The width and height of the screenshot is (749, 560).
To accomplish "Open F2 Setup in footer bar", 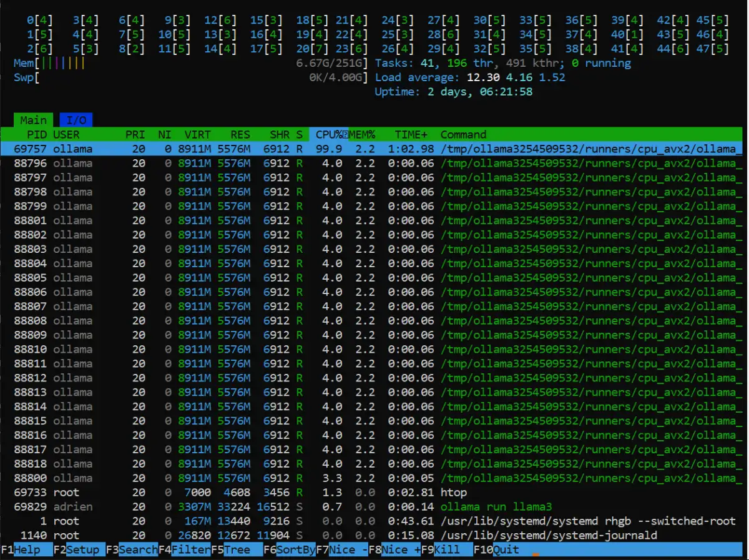I will click(79, 549).
